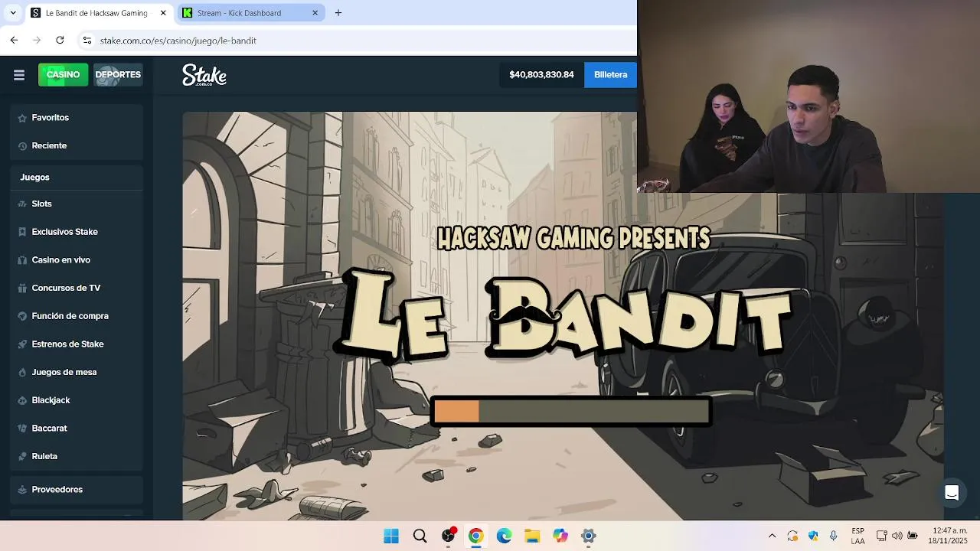Click the $40,803,830.84 balance display

[x=541, y=75]
